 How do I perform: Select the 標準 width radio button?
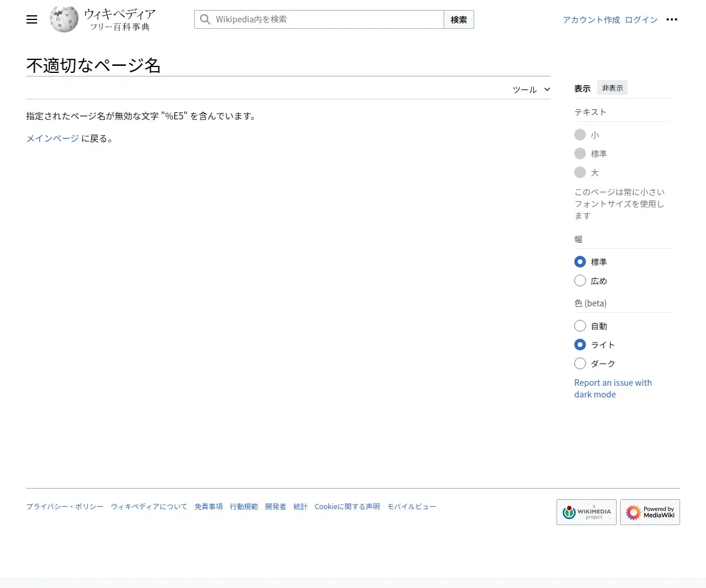580,262
